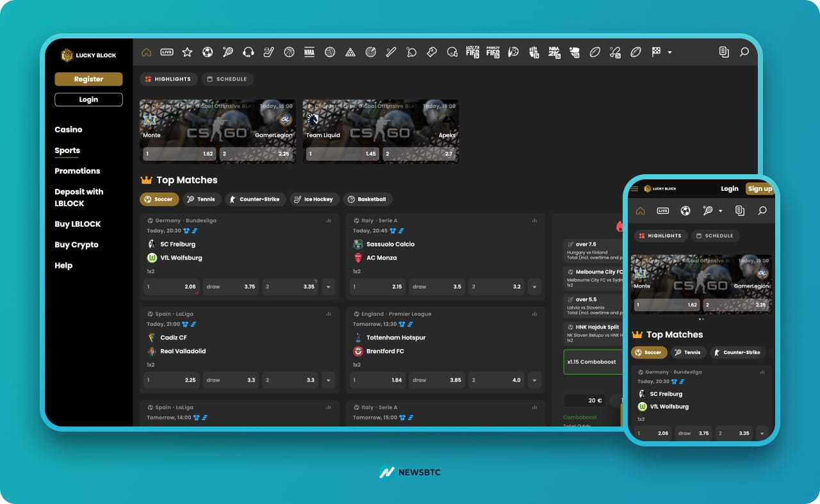Show statistics for Sassuolo Calcio match
Image resolution: width=820 pixels, height=504 pixels.
[535, 220]
